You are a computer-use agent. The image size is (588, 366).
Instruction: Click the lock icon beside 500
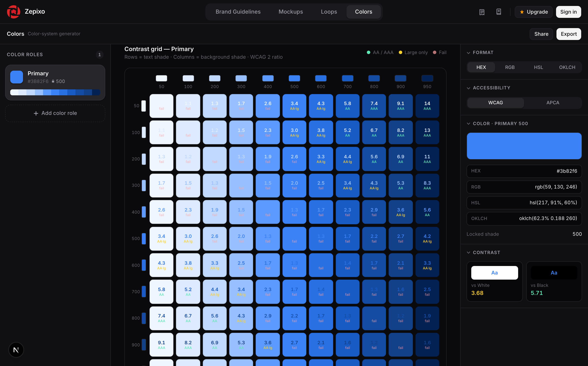[53, 81]
